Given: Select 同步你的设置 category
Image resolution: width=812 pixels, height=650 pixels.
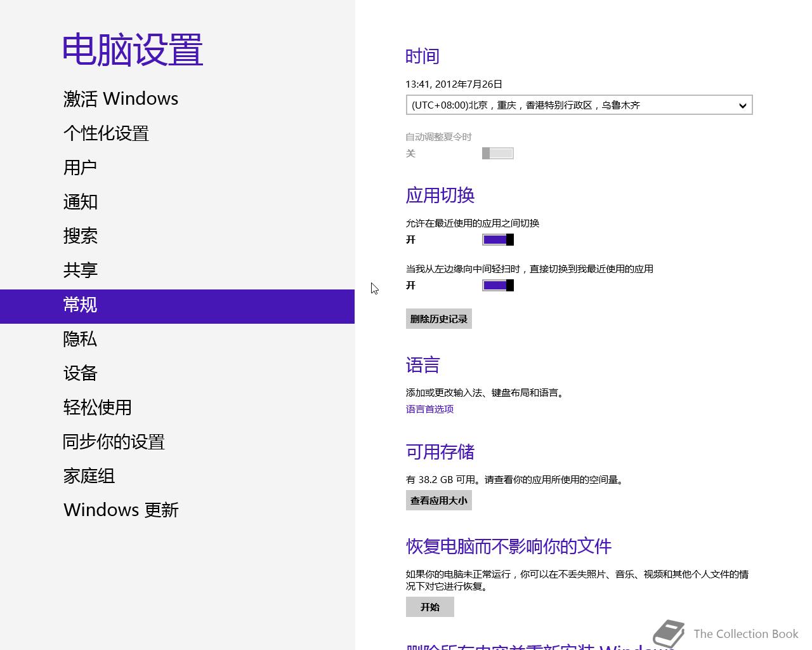Looking at the screenshot, I should click(x=114, y=442).
